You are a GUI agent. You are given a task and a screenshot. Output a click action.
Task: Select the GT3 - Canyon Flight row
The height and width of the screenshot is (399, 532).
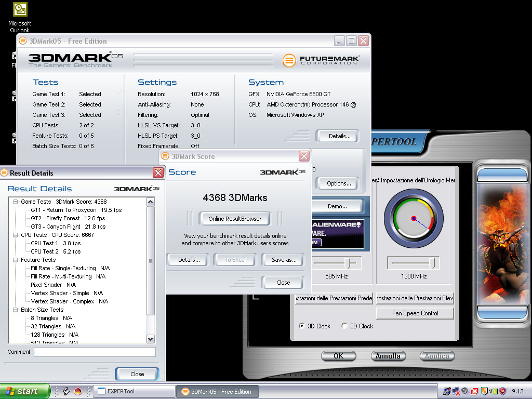(68, 227)
